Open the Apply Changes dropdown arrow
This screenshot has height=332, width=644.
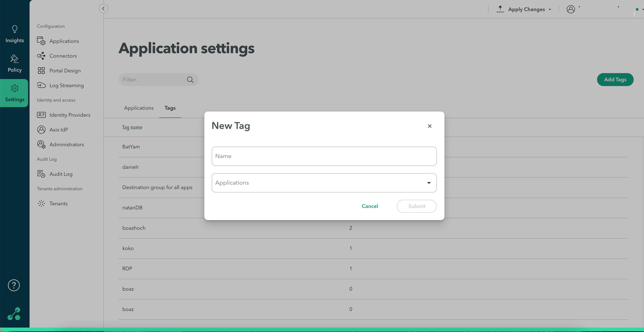click(x=550, y=9)
